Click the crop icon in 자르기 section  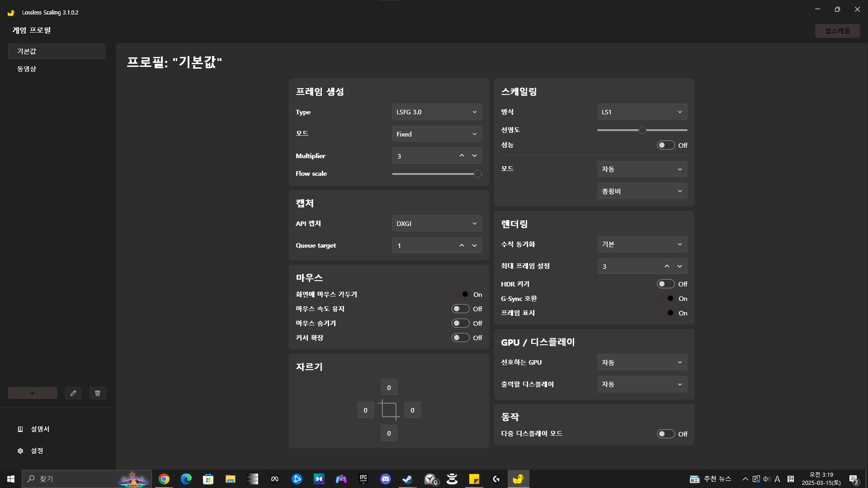point(389,410)
